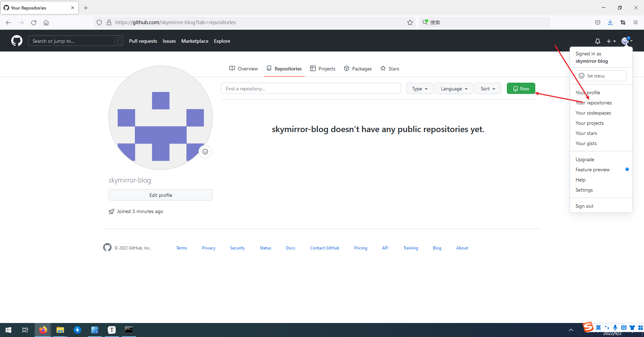The height and width of the screenshot is (337, 644).
Task: Open the Stars tab
Action: tap(390, 69)
